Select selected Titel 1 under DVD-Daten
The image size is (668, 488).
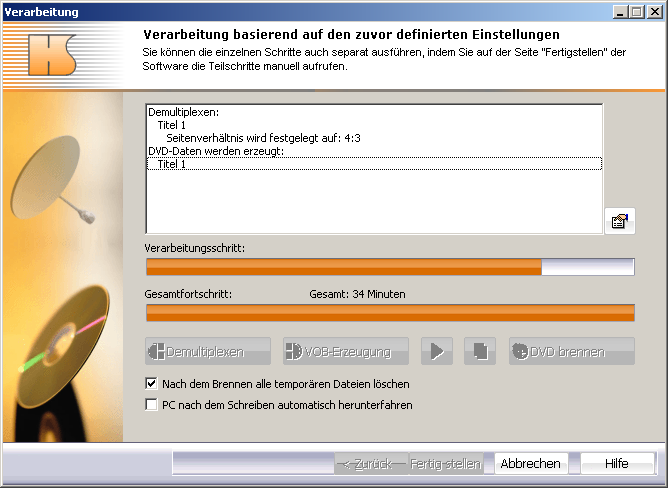[172, 164]
